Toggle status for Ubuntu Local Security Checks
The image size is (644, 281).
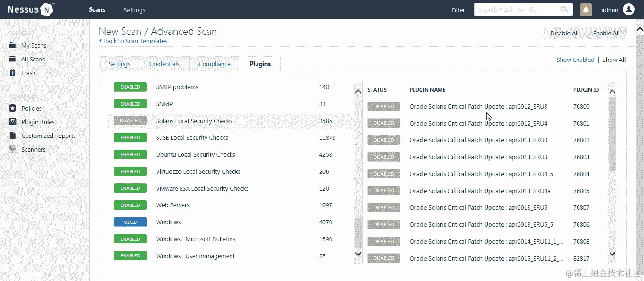point(130,154)
